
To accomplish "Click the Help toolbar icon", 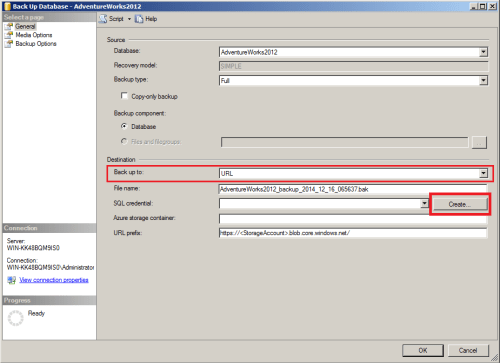I will tap(139, 19).
